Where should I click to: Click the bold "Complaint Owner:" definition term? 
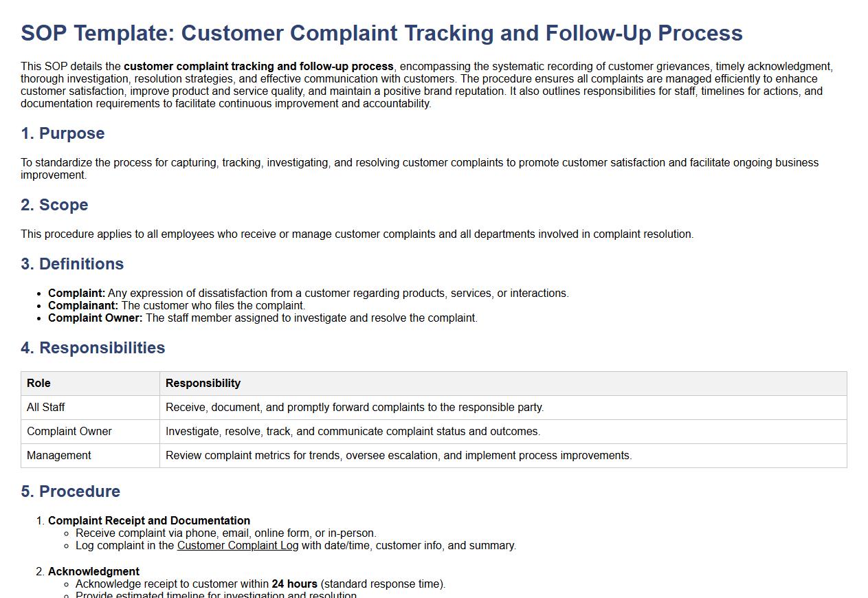[x=96, y=318]
